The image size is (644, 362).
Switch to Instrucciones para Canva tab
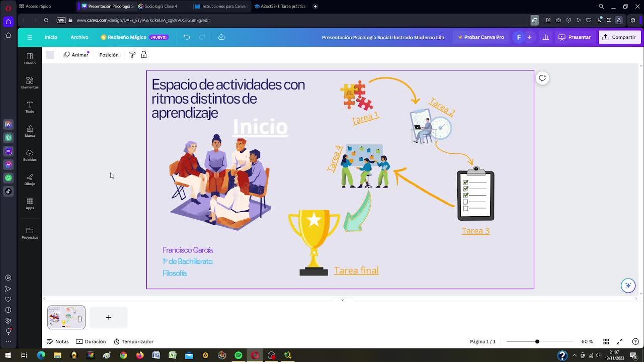point(221,7)
